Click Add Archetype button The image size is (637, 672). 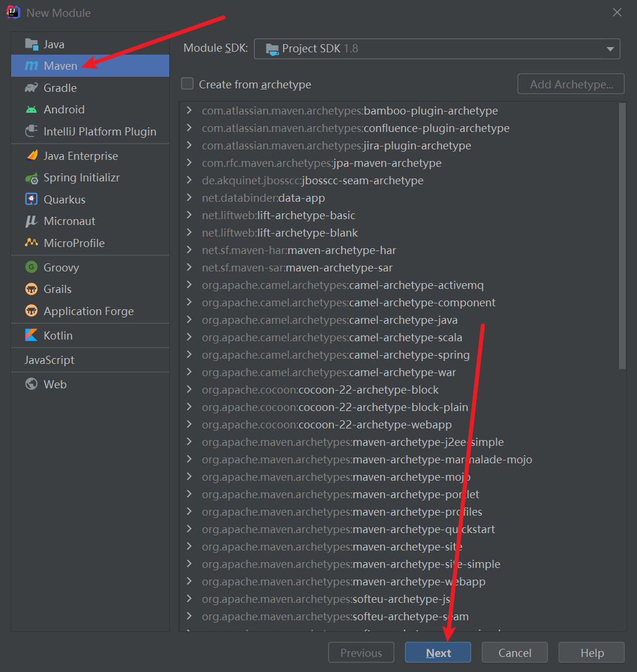[x=571, y=84]
